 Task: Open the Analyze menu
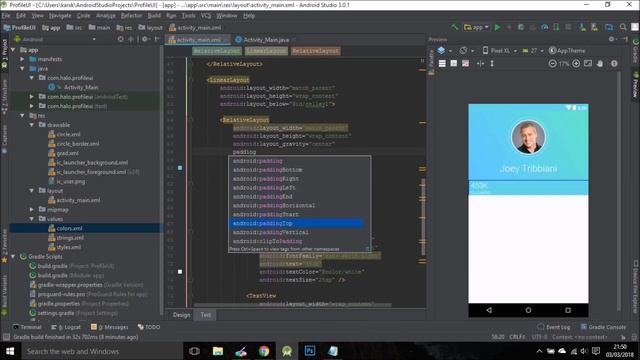coord(106,16)
